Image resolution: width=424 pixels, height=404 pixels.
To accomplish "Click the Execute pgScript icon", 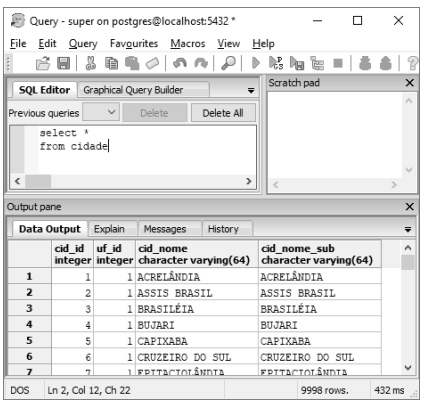I will [x=276, y=63].
